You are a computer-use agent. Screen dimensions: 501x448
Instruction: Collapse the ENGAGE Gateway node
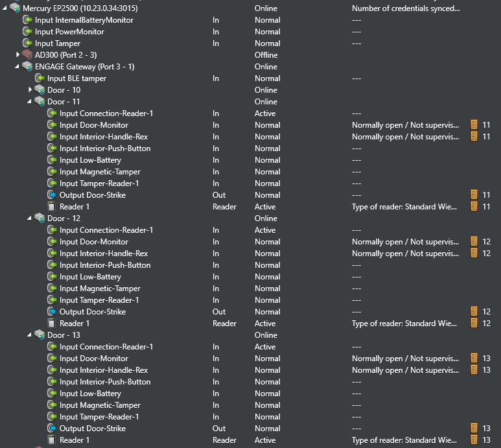(x=18, y=67)
